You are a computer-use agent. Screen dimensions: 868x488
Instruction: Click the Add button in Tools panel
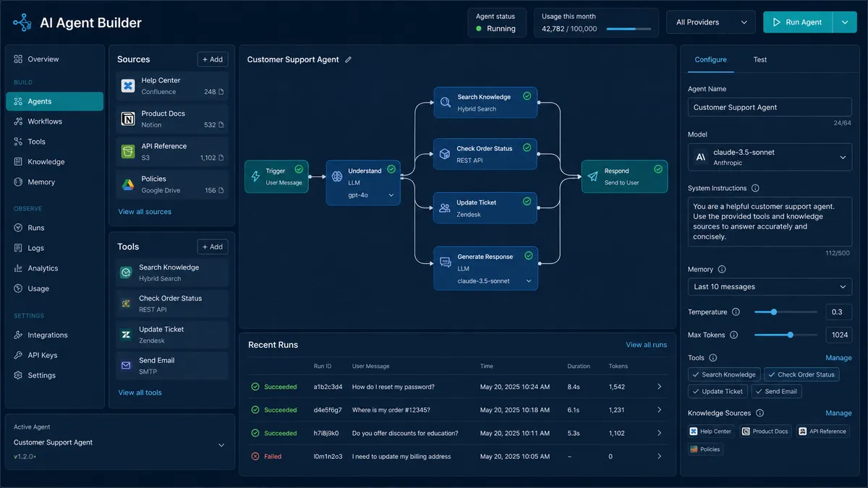coord(213,247)
